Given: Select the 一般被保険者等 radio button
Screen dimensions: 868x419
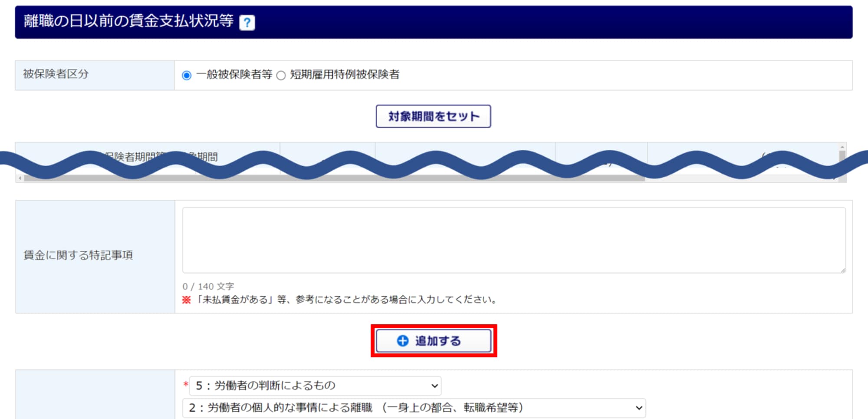Looking at the screenshot, I should coord(187,76).
